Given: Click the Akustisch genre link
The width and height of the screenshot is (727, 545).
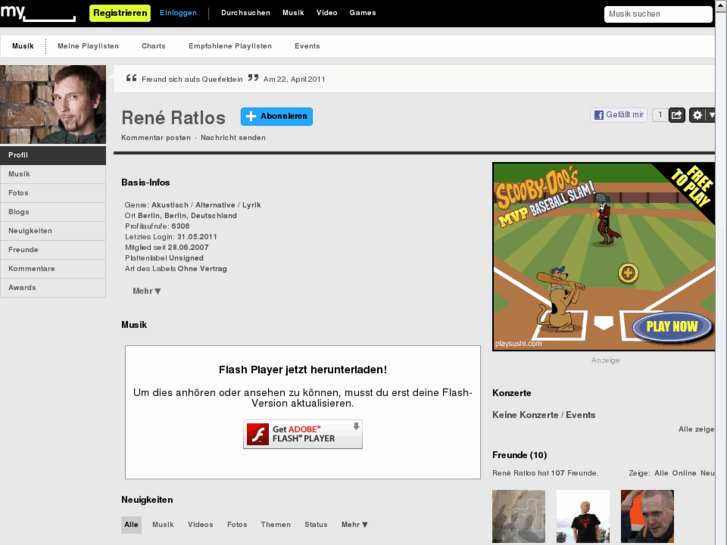Looking at the screenshot, I should [170, 205].
